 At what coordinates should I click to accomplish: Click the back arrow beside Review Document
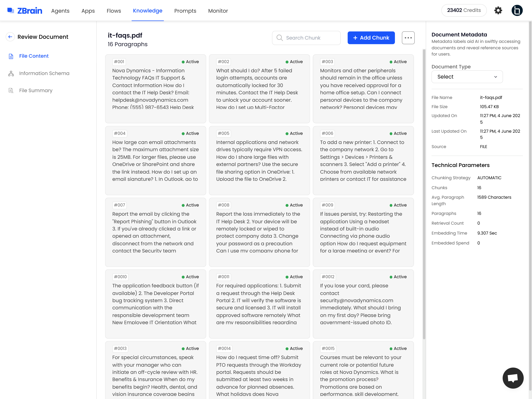click(x=10, y=37)
